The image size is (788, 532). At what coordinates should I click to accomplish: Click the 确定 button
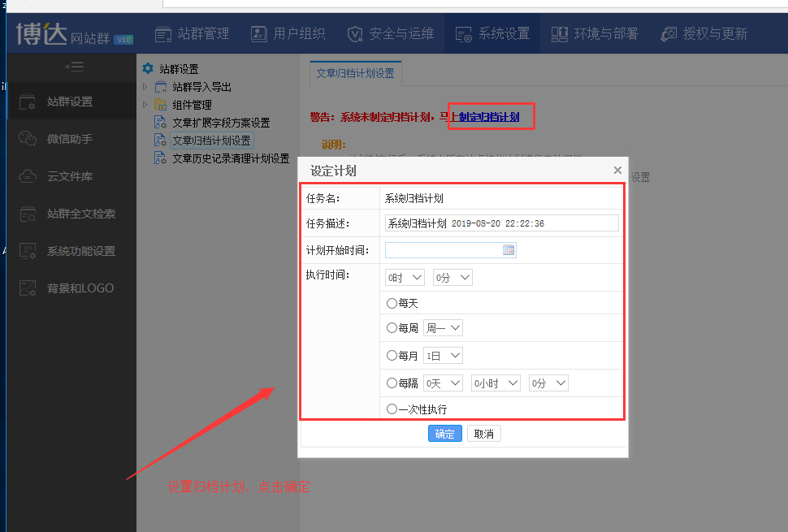click(x=444, y=434)
